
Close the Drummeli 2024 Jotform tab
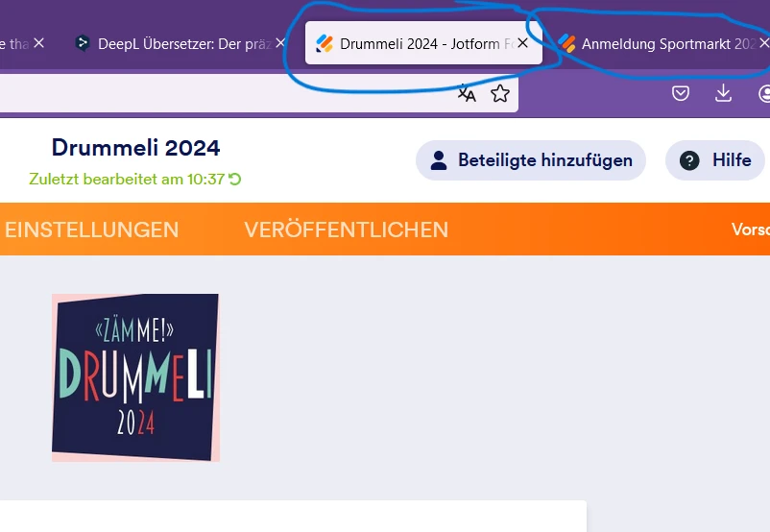(523, 43)
